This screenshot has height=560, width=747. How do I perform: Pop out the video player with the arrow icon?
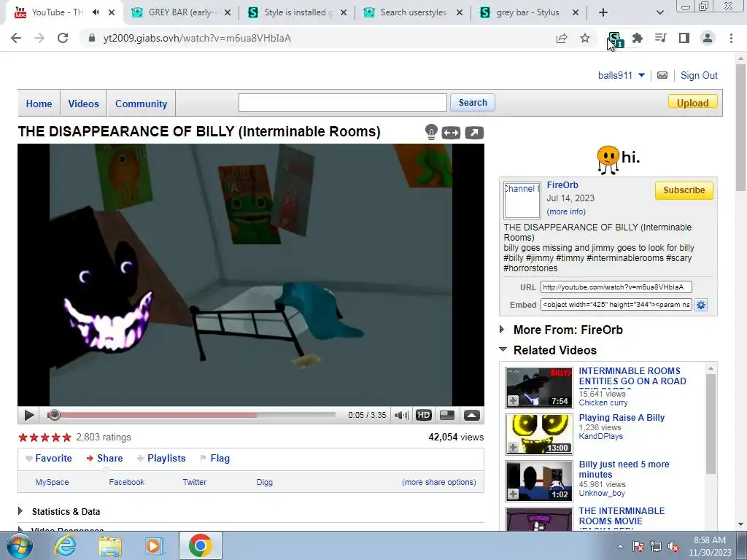coord(474,133)
